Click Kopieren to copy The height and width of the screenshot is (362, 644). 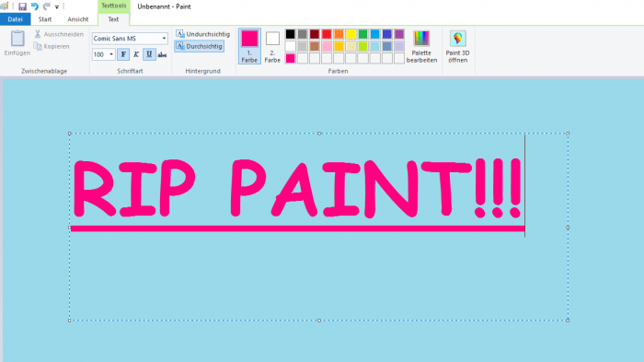tap(52, 46)
